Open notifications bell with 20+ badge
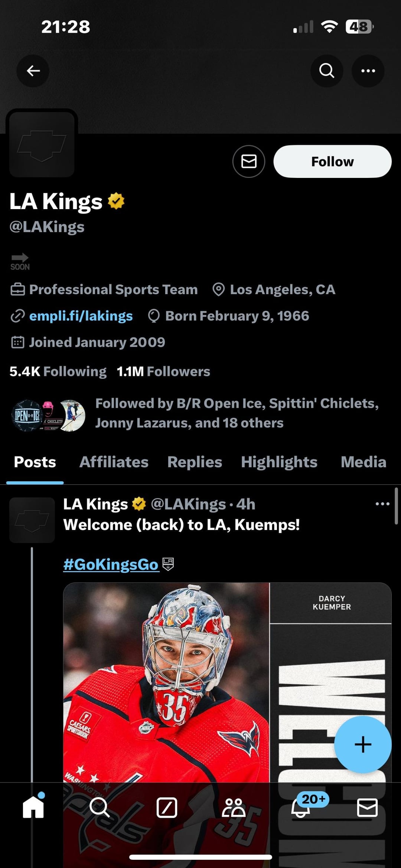The width and height of the screenshot is (401, 868). (x=301, y=807)
